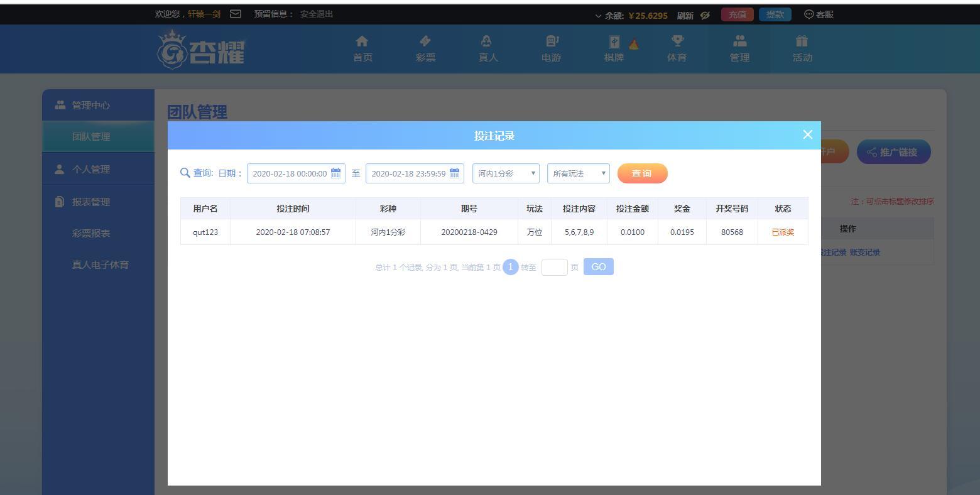This screenshot has width=980, height=495.
Task: Open 真人 live casino nav item
Action: pyautogui.click(x=488, y=49)
